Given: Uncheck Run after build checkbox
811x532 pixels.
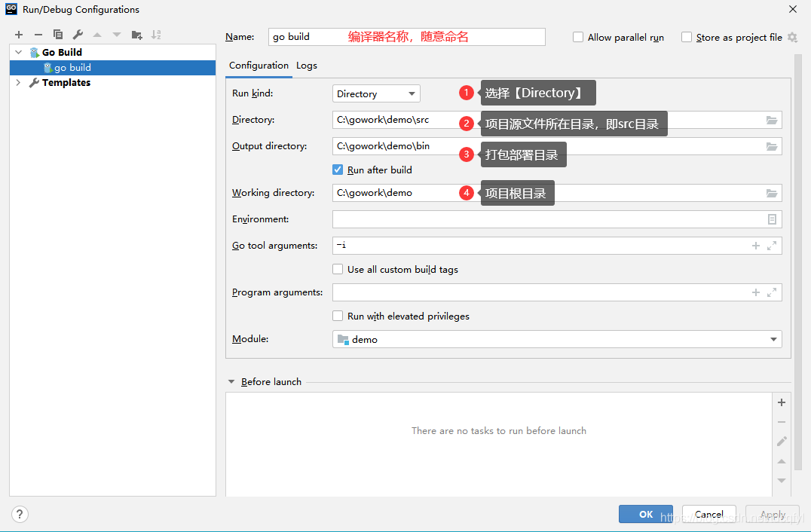Looking at the screenshot, I should [338, 170].
